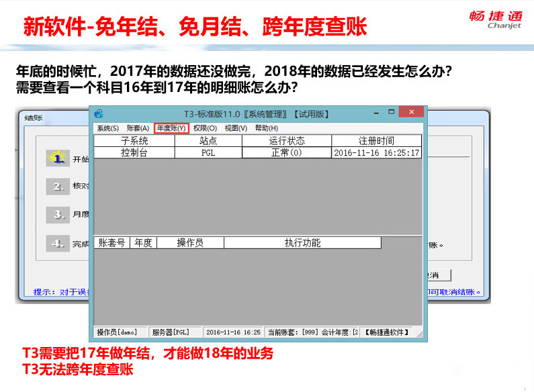This screenshot has width=534, height=392.
Task: Select the 正常(0) status cell
Action: [x=287, y=152]
